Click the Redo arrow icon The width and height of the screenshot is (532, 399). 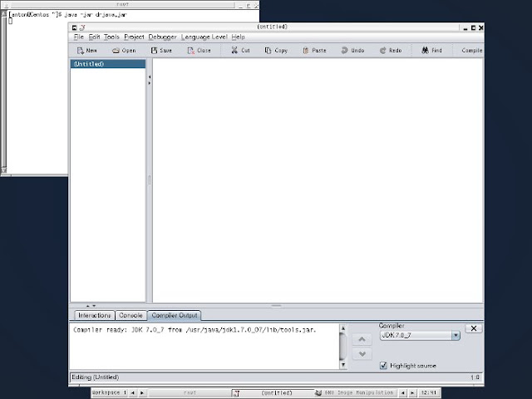(x=382, y=51)
